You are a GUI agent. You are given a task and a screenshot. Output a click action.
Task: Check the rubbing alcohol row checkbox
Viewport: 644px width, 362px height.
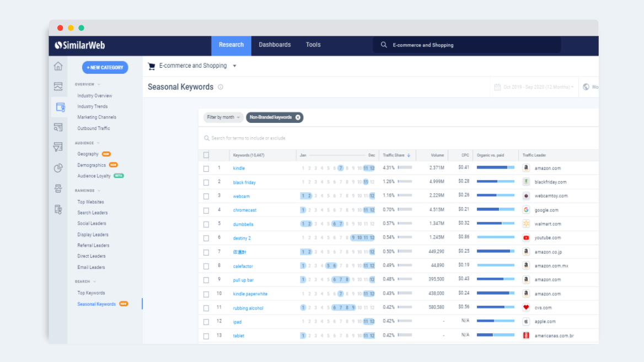(x=206, y=308)
